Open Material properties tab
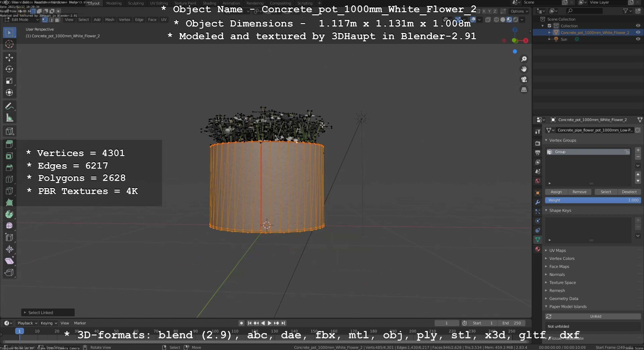644x350 pixels. (x=538, y=249)
